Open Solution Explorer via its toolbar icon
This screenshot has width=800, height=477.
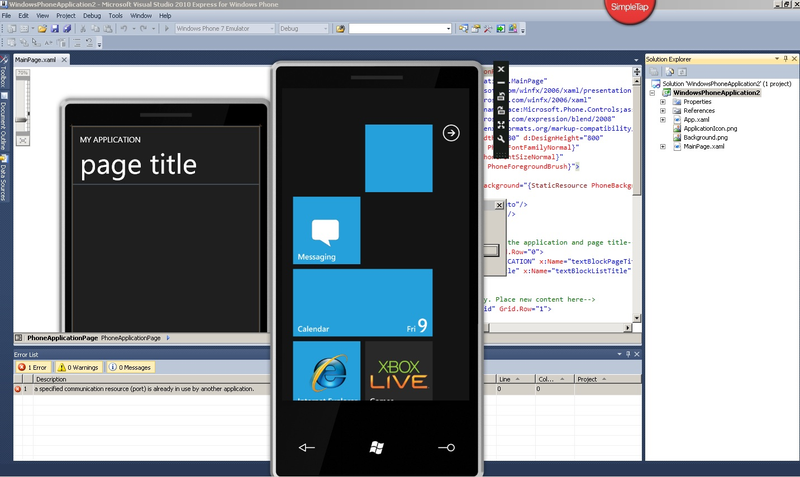pos(463,29)
